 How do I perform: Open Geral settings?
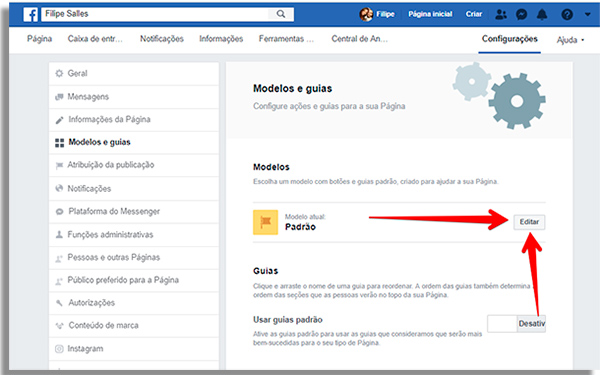[x=134, y=73]
